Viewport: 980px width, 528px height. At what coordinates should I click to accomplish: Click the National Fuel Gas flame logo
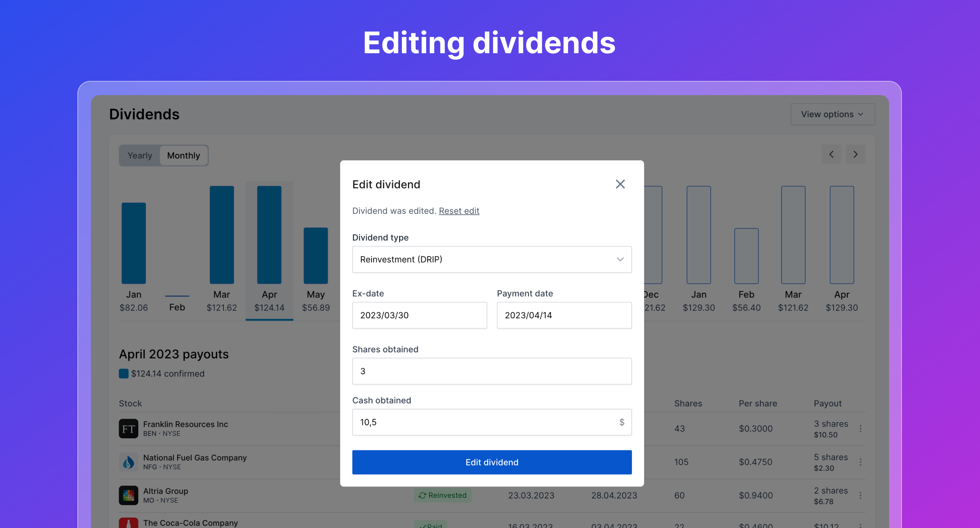point(128,462)
